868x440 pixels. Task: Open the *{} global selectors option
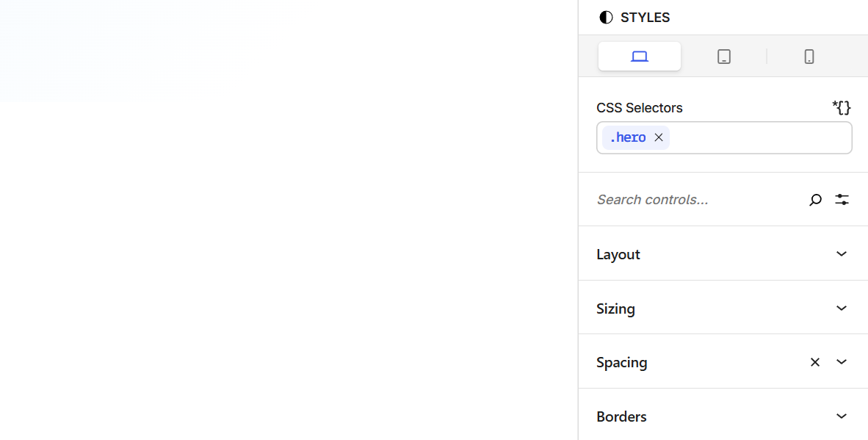coord(842,107)
